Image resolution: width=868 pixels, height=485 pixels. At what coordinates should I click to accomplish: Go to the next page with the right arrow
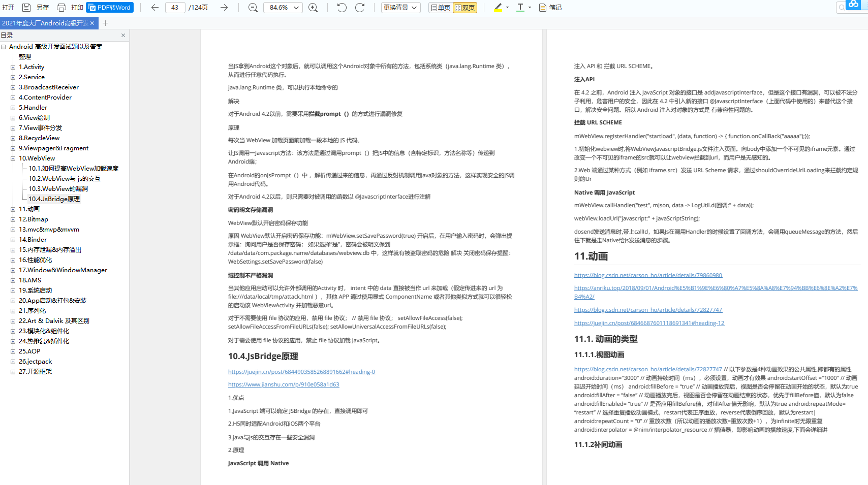pyautogui.click(x=224, y=8)
